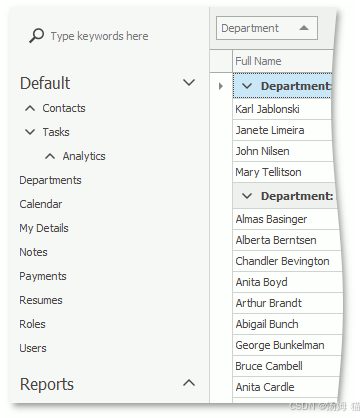Select the second Department group row
Screen dimensions: 364x418
click(285, 196)
